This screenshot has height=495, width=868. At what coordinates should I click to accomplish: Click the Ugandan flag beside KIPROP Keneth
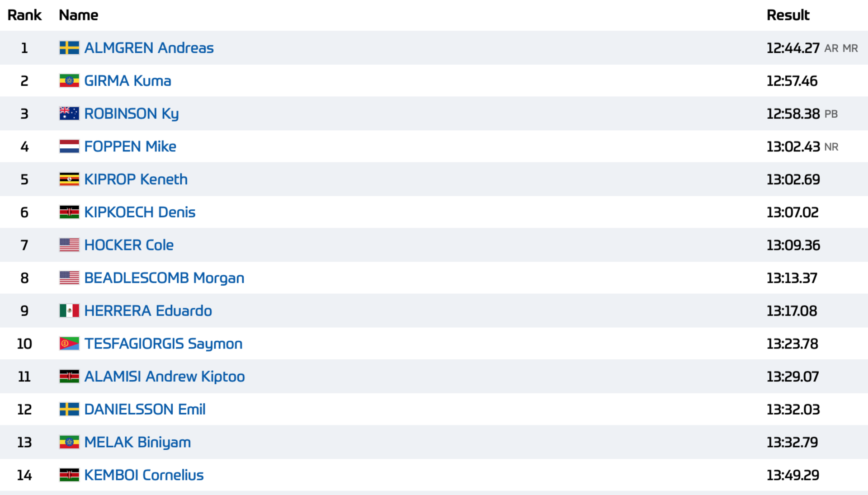pyautogui.click(x=69, y=179)
